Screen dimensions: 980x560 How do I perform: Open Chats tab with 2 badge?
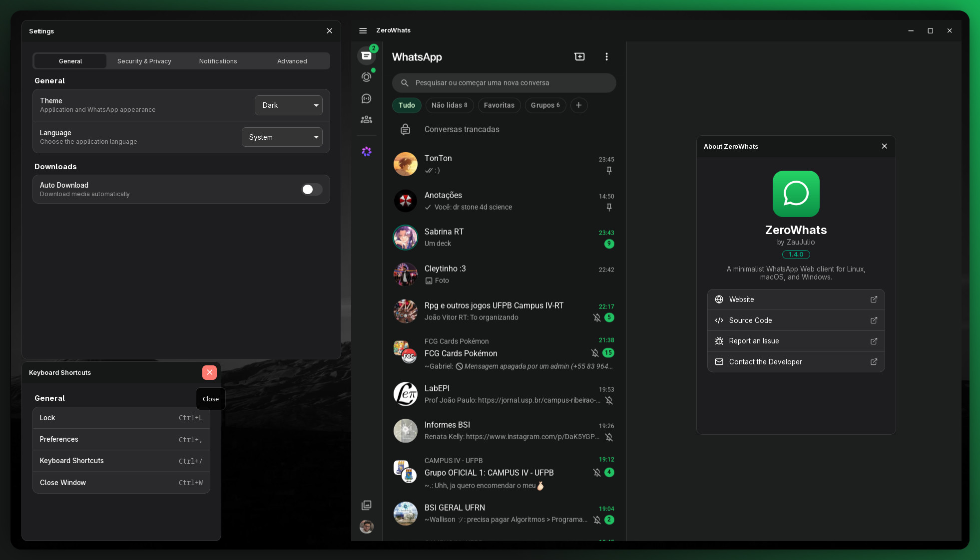click(x=367, y=55)
